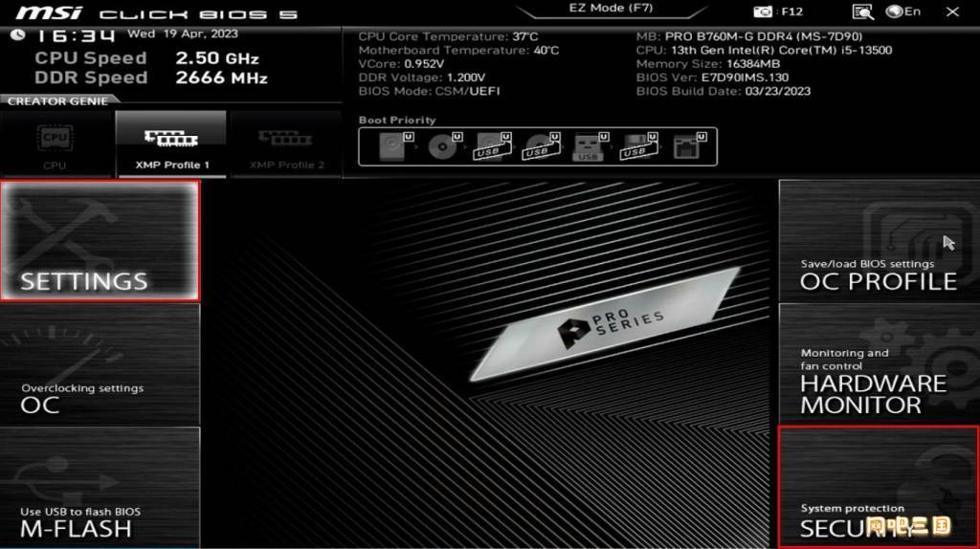Select the USB floppy boot device icon
Viewport: 980px width, 549px height.
click(638, 146)
